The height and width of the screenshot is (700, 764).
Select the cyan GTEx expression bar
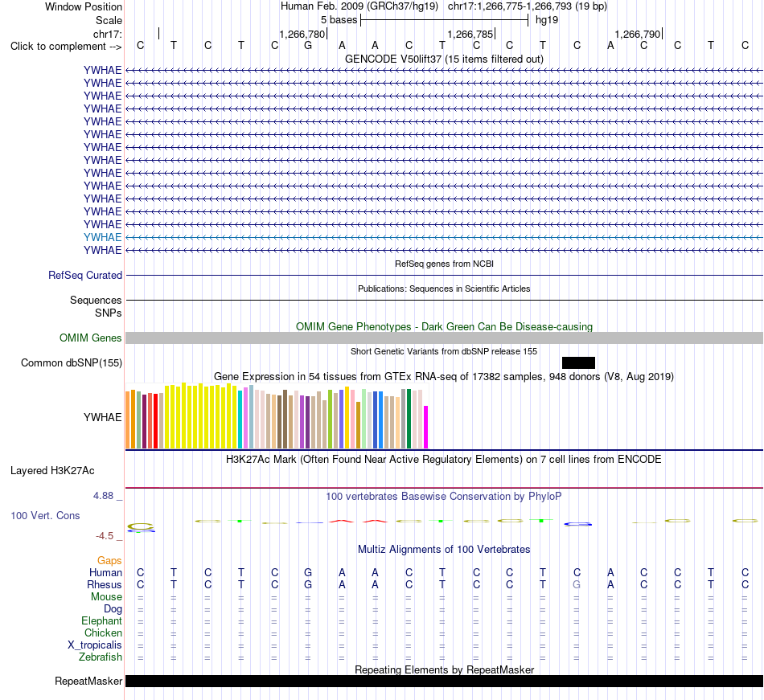pos(240,420)
